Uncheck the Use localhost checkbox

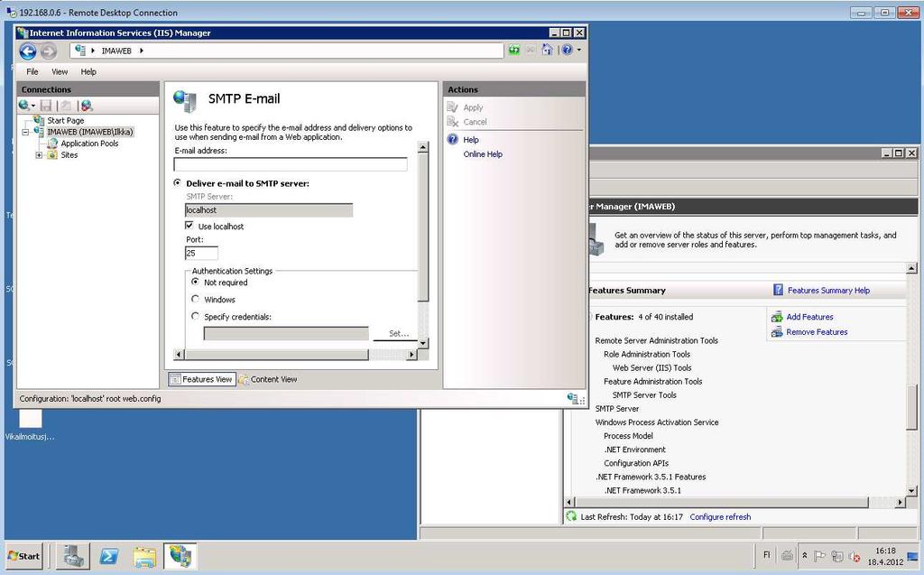pyautogui.click(x=189, y=226)
